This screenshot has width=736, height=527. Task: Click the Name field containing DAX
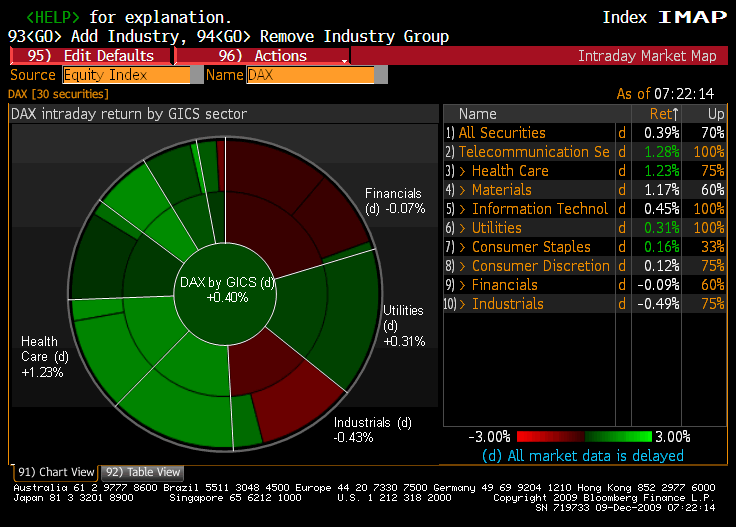(x=309, y=75)
